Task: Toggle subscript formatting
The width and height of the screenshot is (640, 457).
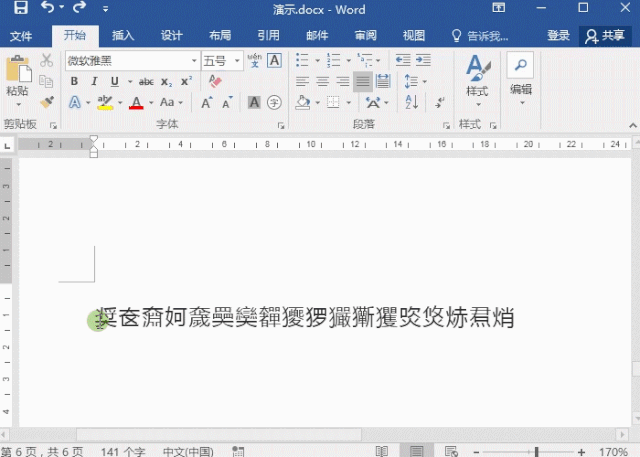Action: pos(166,82)
